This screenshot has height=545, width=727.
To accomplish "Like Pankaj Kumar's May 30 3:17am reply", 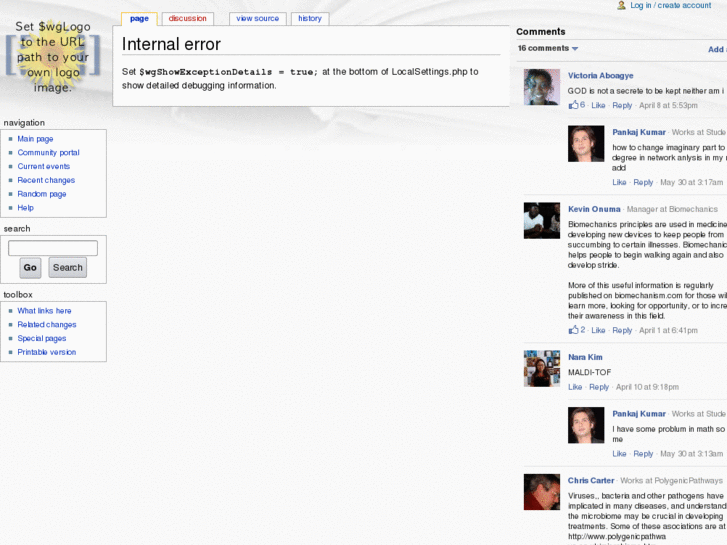I will tap(619, 182).
